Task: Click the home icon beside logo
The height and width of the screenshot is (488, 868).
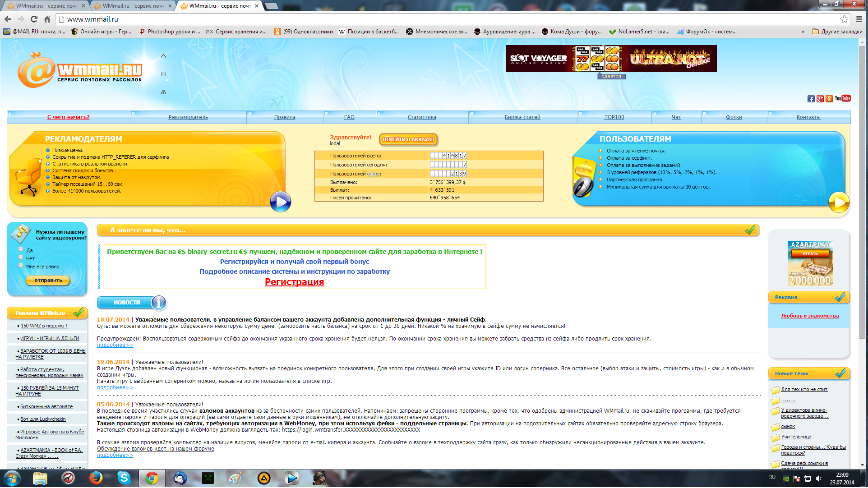Action: (x=163, y=56)
